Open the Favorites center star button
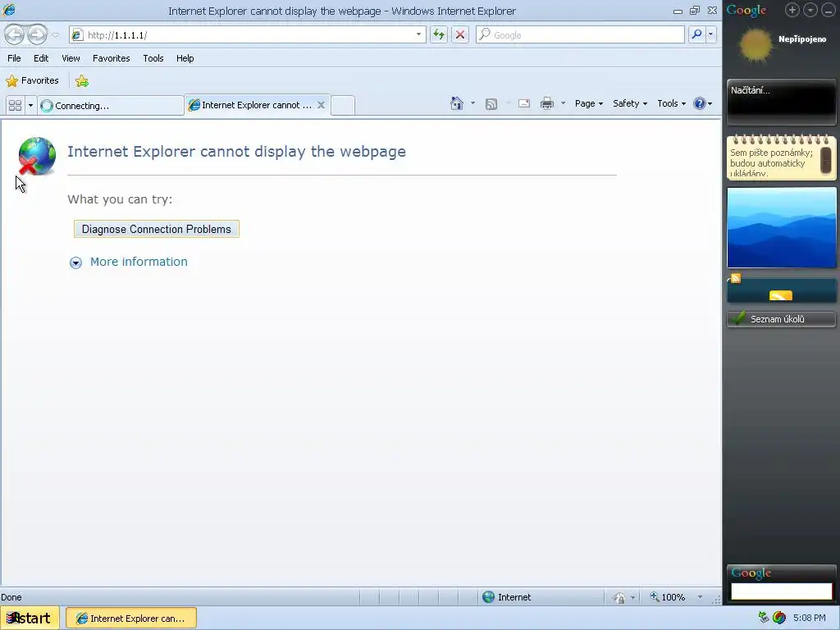840x630 pixels. click(32, 81)
